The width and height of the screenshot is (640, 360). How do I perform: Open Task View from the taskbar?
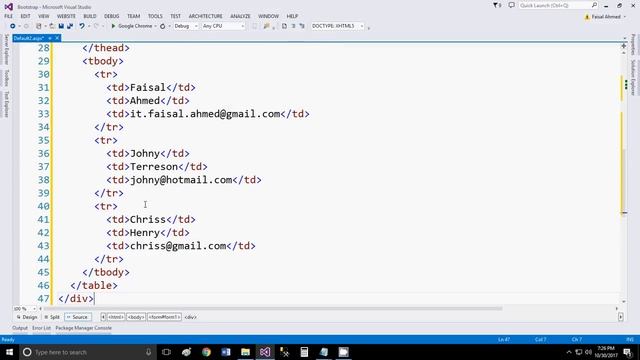click(167, 352)
